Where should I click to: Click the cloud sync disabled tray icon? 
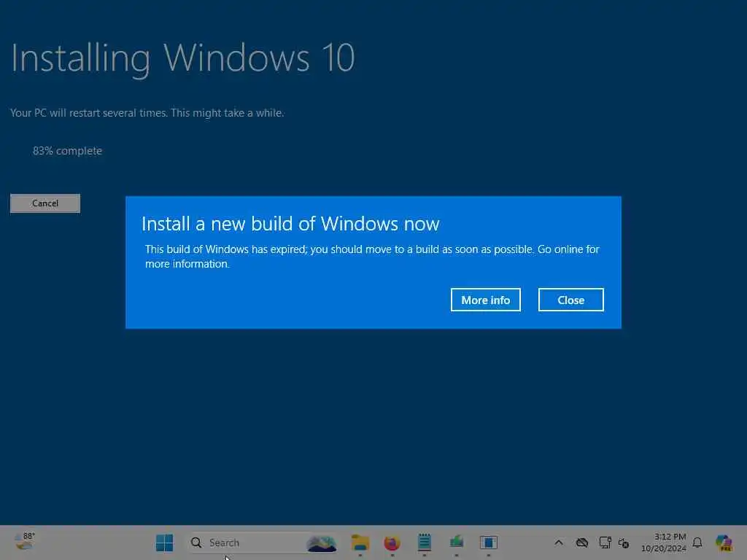(x=581, y=542)
